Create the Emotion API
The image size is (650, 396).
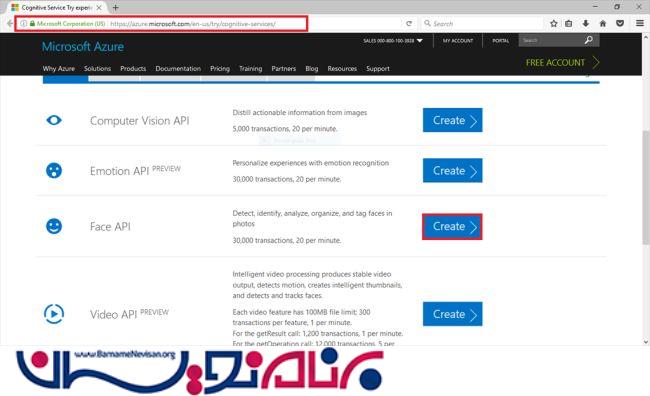pos(453,170)
